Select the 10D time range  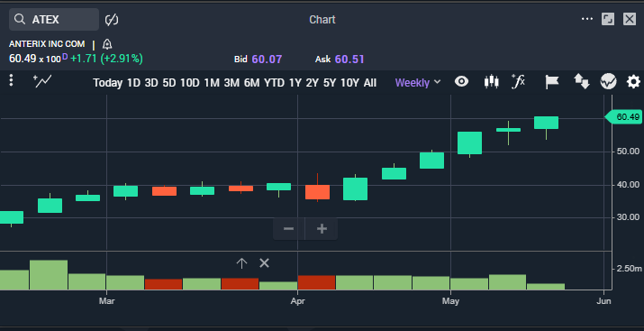pos(189,83)
